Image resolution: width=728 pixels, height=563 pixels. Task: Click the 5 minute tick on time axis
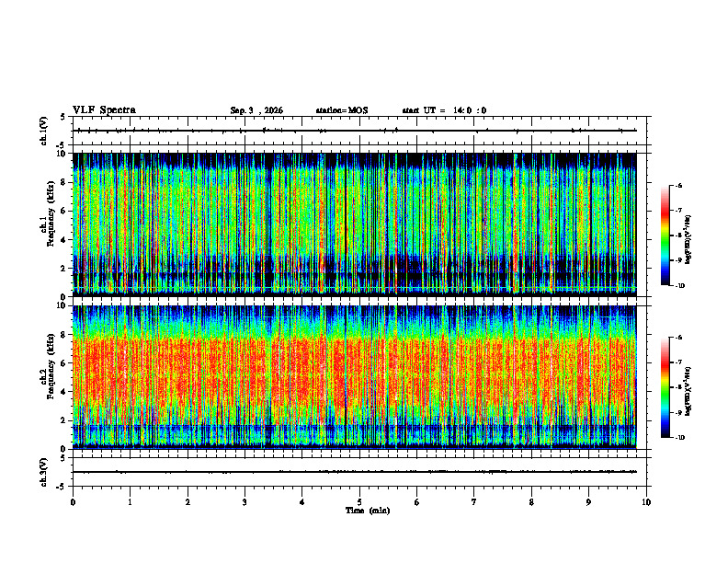click(x=359, y=502)
